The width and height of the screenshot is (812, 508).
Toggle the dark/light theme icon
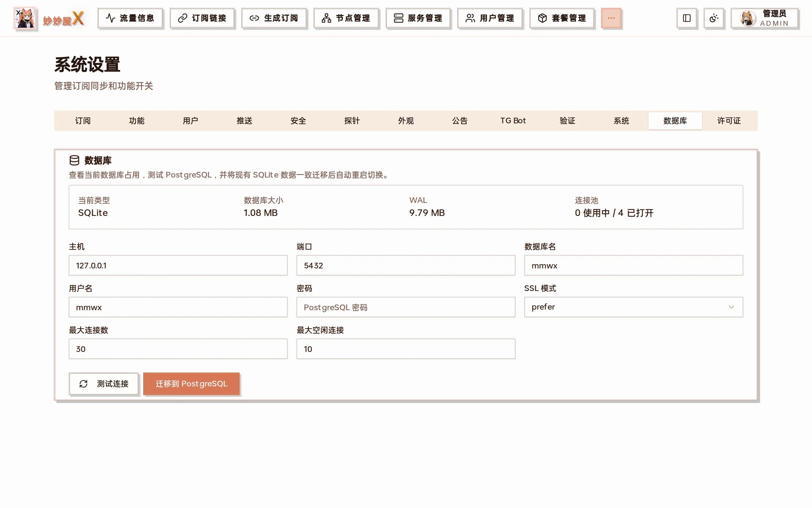pos(714,18)
